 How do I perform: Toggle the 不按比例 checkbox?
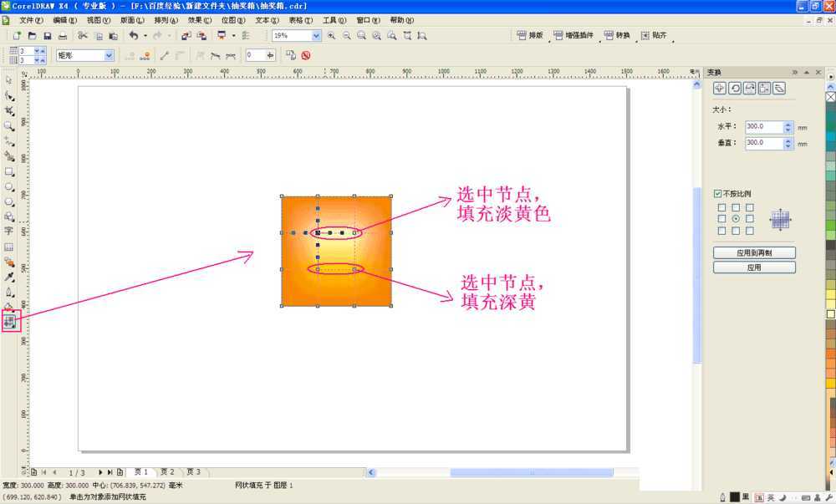coord(717,192)
